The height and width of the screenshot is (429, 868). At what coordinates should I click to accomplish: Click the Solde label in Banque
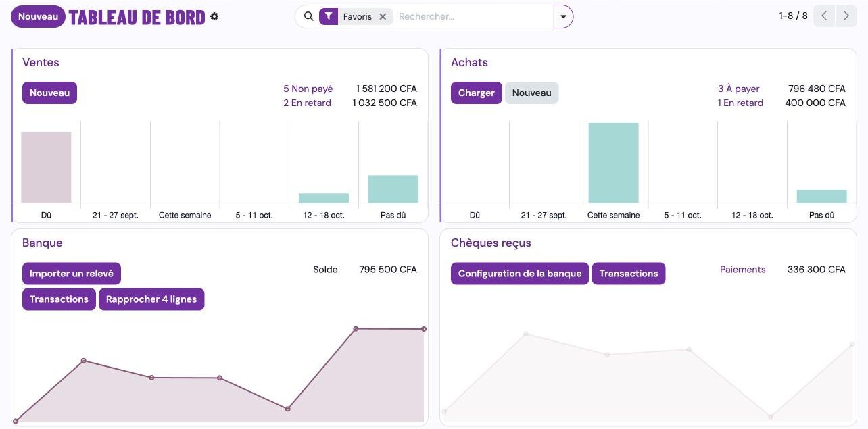325,269
